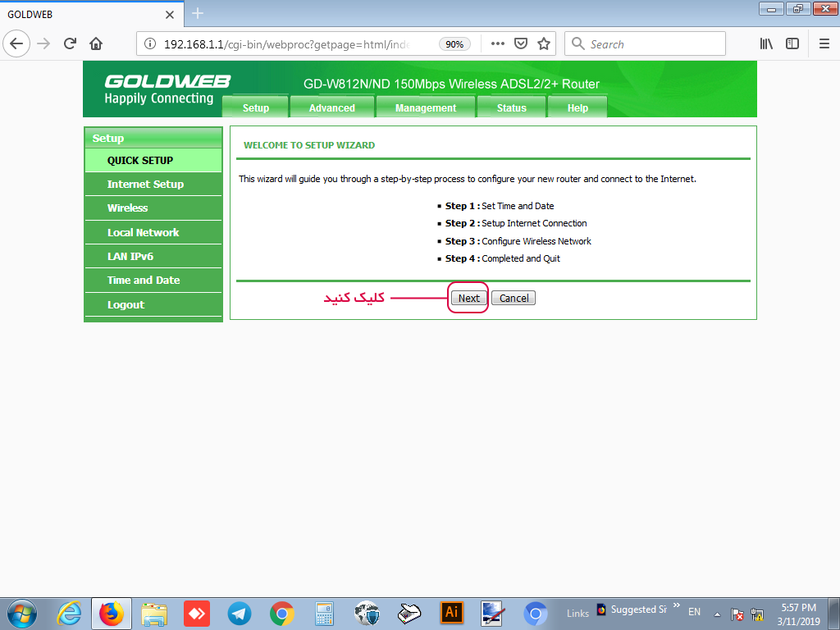Click Next to start the wizard
The height and width of the screenshot is (630, 840).
pyautogui.click(x=469, y=298)
